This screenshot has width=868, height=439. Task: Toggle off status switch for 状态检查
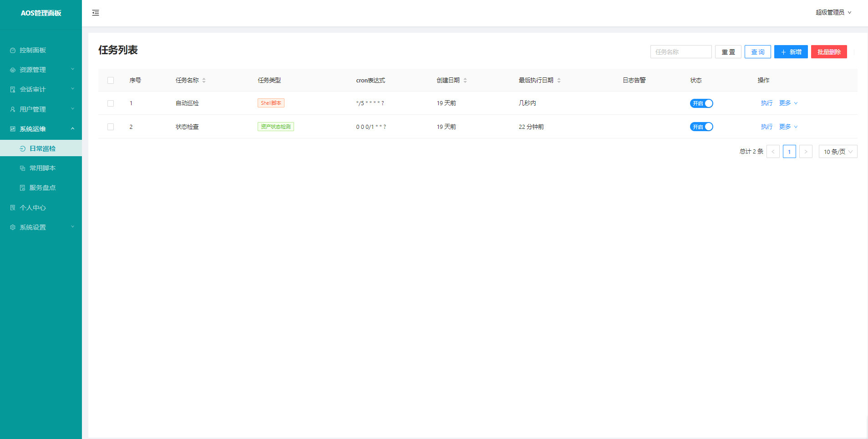click(x=701, y=127)
